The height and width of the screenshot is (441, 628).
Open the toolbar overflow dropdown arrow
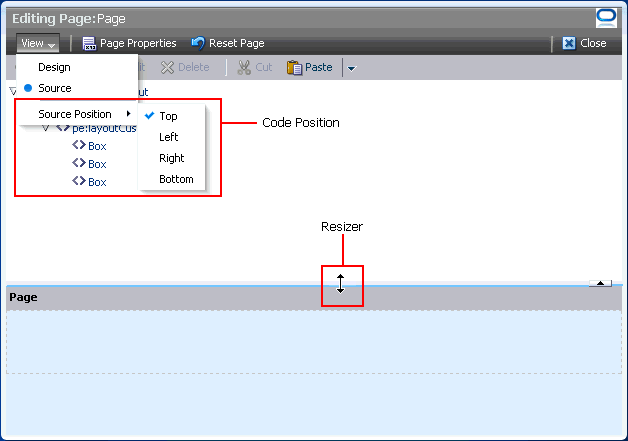(x=351, y=68)
